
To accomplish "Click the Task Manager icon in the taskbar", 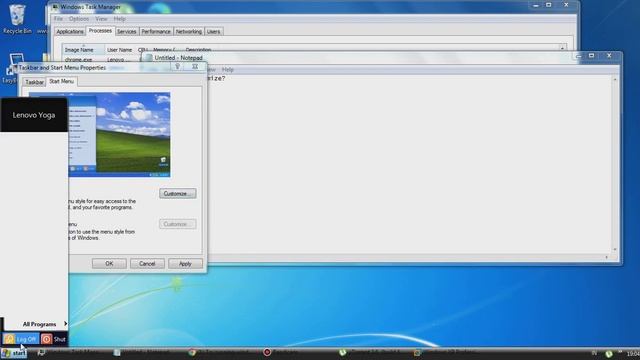I will (x=42, y=352).
